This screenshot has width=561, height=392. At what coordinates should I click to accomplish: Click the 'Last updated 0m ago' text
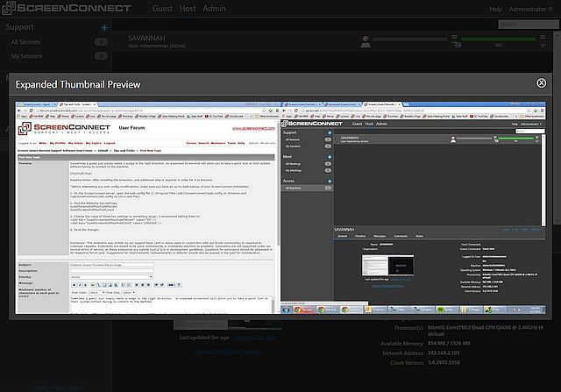click(x=204, y=338)
